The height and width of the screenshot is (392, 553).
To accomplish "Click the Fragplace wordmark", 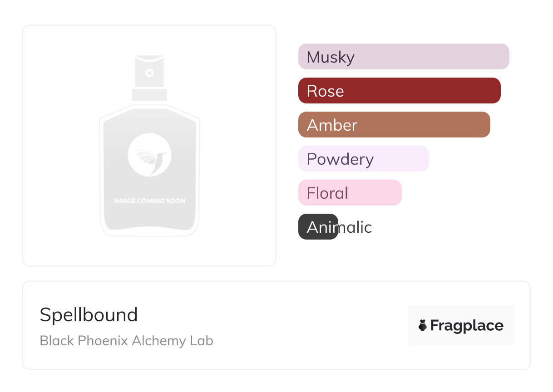I will (466, 325).
